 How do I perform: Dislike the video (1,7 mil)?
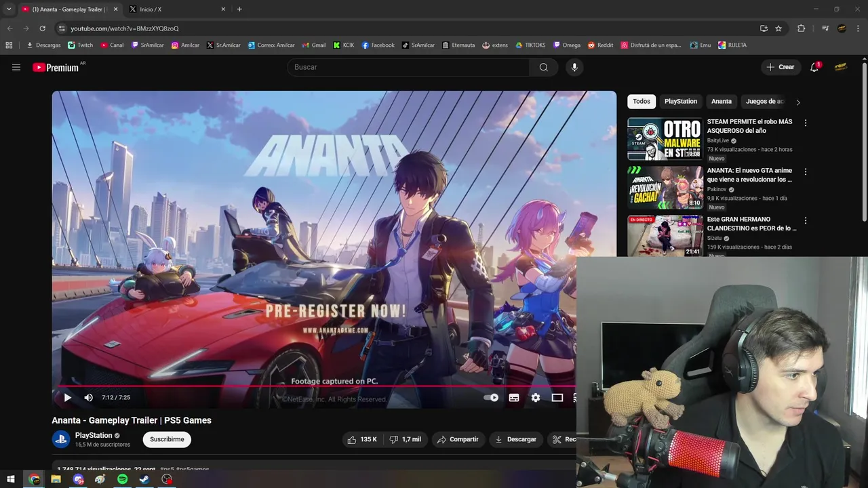point(406,439)
